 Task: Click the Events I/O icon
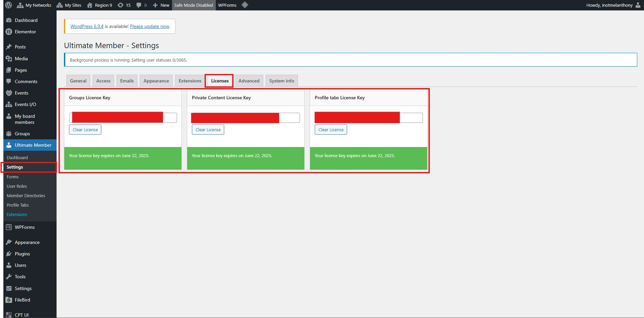pyautogui.click(x=9, y=104)
